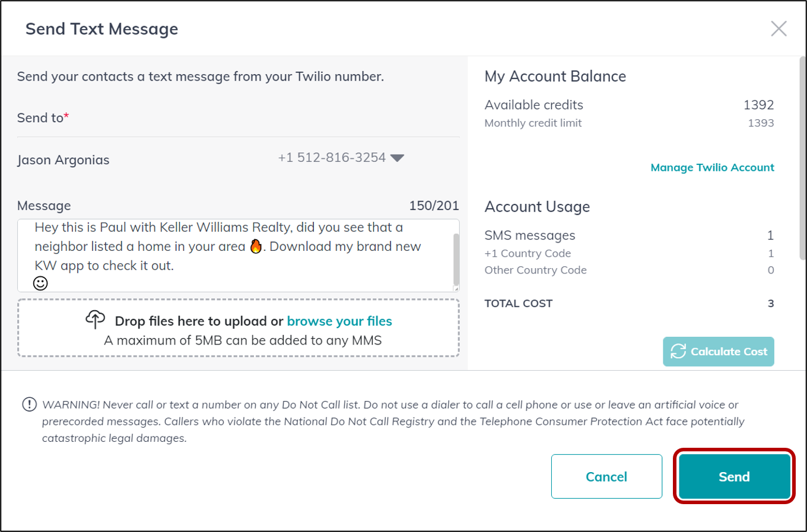Image resolution: width=807 pixels, height=532 pixels.
Task: Click the warning exclamation circle icon
Action: point(29,404)
